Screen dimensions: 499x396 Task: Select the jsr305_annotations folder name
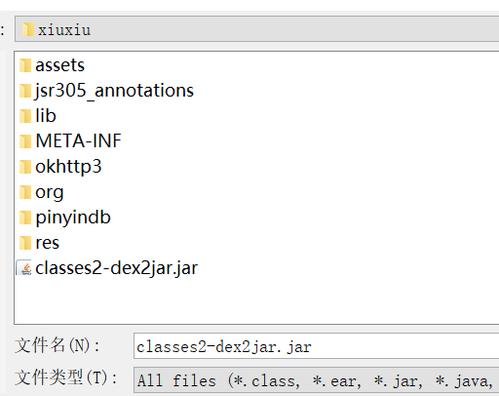114,91
